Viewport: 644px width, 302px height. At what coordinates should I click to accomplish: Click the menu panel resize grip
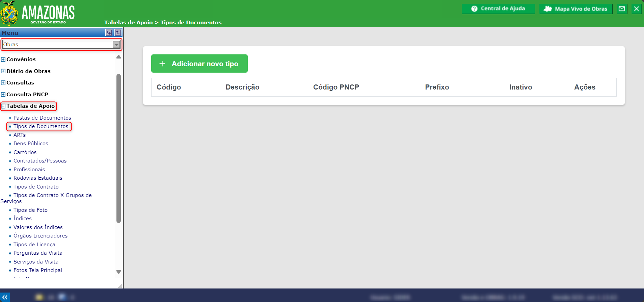coord(120,286)
